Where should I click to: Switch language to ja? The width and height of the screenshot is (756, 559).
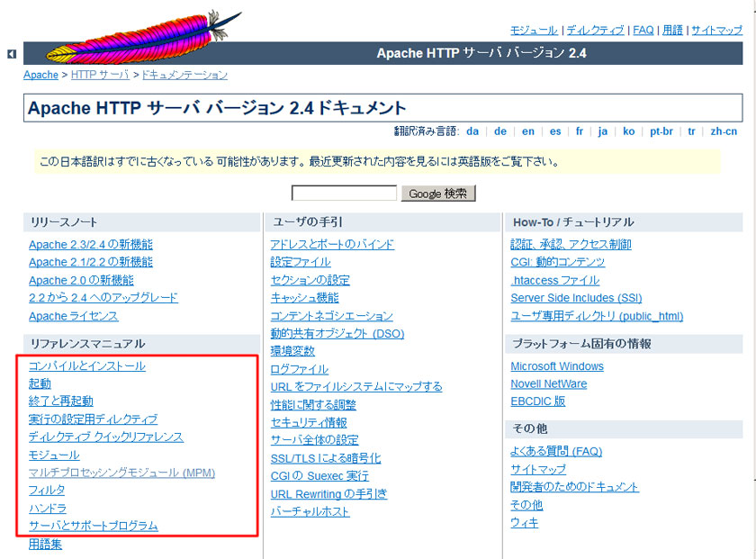pos(603,131)
